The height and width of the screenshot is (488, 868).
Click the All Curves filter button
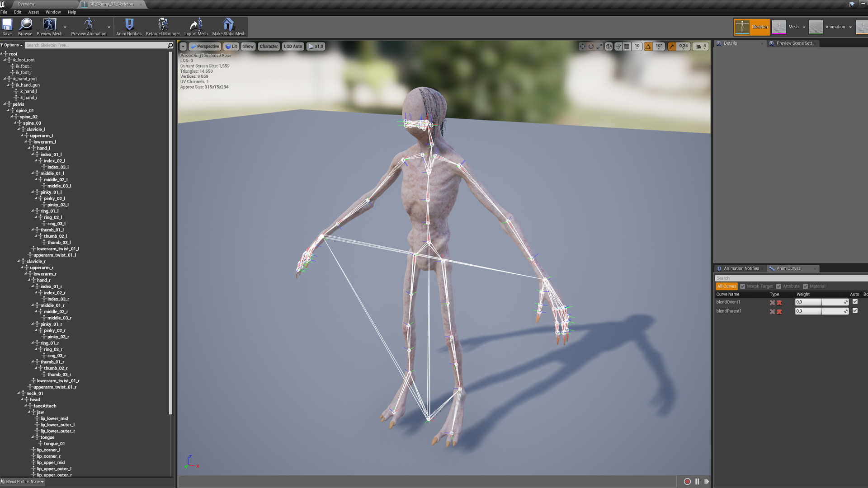pos(726,286)
